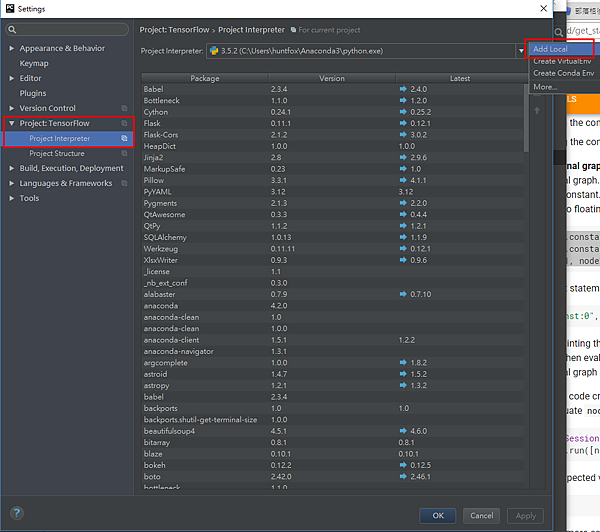This screenshot has height=532, width=600.
Task: Expand Appearance & Behavior section
Action: tap(11, 48)
